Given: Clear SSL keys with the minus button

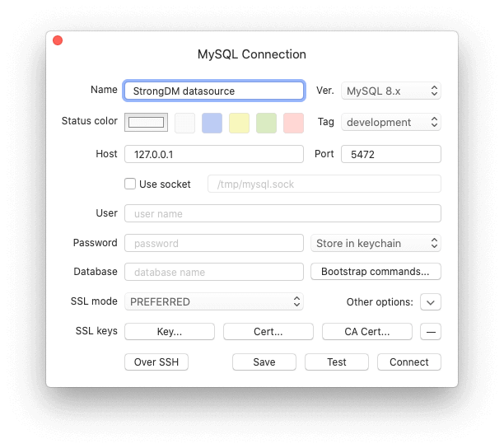Looking at the screenshot, I should (x=431, y=331).
